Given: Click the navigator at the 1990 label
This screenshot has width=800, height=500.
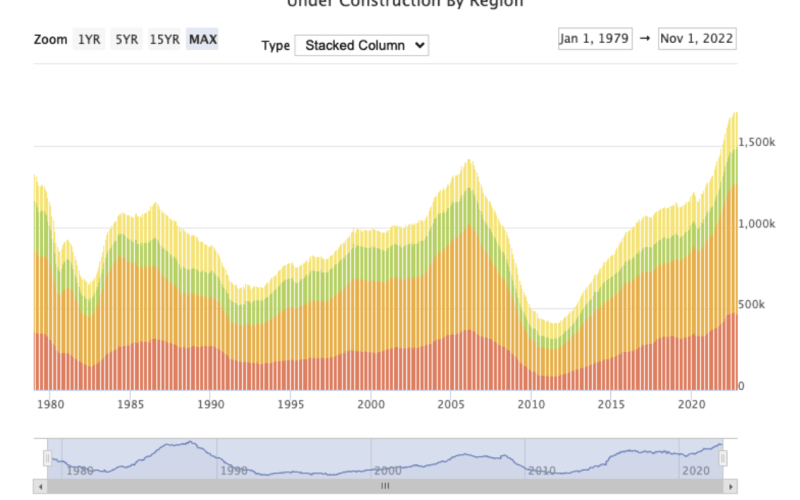Looking at the screenshot, I should (233, 470).
